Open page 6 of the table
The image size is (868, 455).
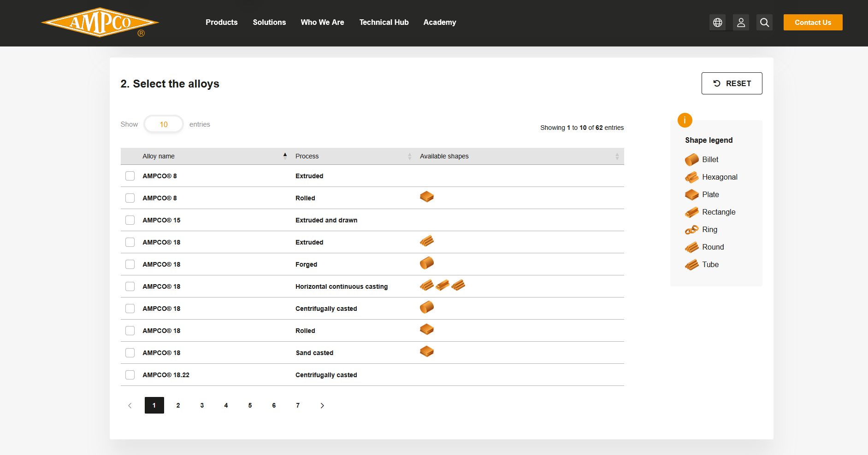(274, 405)
